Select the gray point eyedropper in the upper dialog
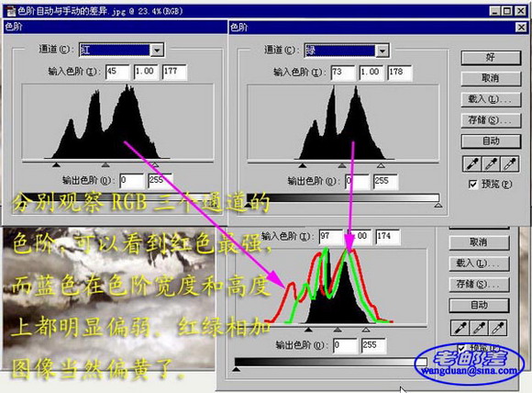532x393 pixels. (491, 164)
